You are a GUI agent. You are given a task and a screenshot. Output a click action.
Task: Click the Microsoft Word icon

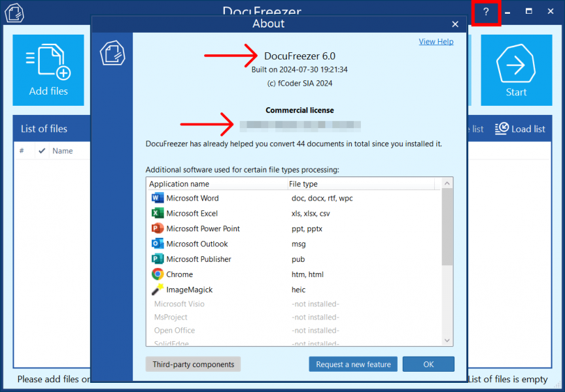[x=158, y=198]
